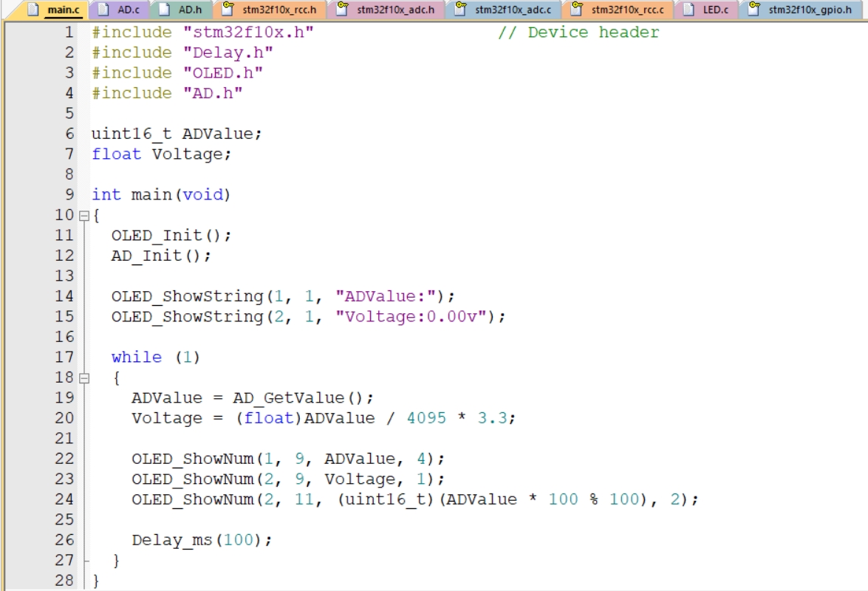Screen dimensions: 868x591
Task: Click line number 13 in the gutter
Action: click(x=64, y=276)
